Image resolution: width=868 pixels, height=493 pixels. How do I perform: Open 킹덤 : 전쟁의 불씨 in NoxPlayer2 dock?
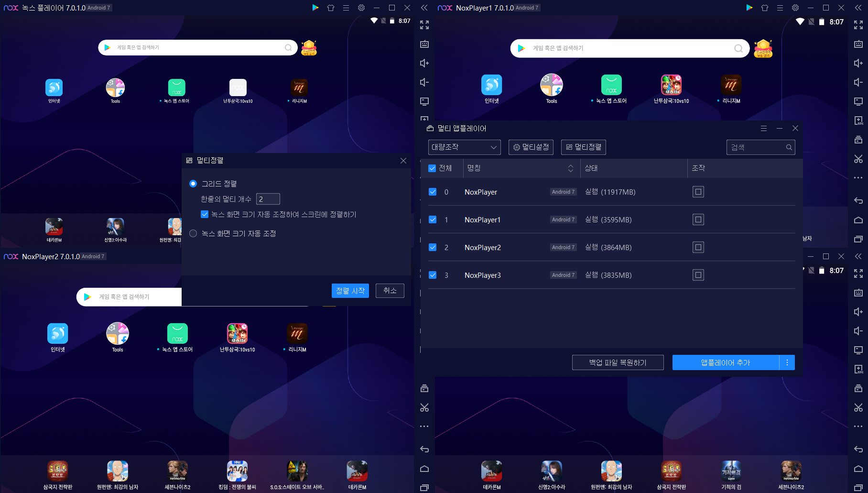[238, 475]
